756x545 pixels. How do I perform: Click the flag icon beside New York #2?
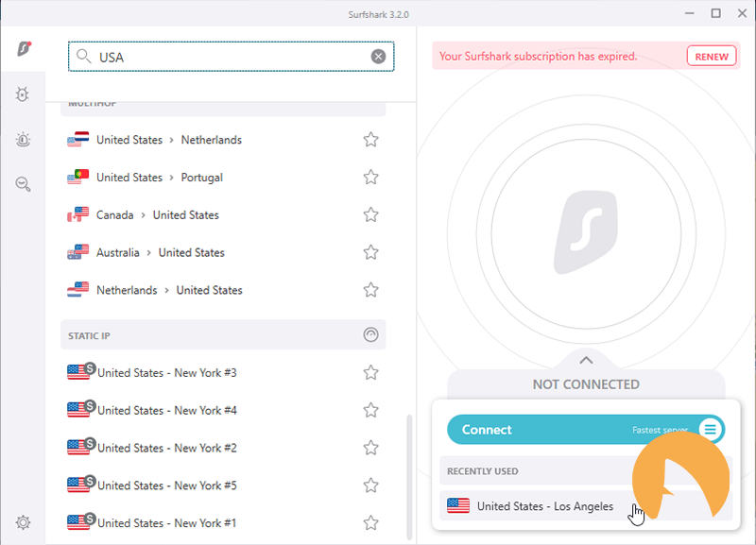pos(79,447)
